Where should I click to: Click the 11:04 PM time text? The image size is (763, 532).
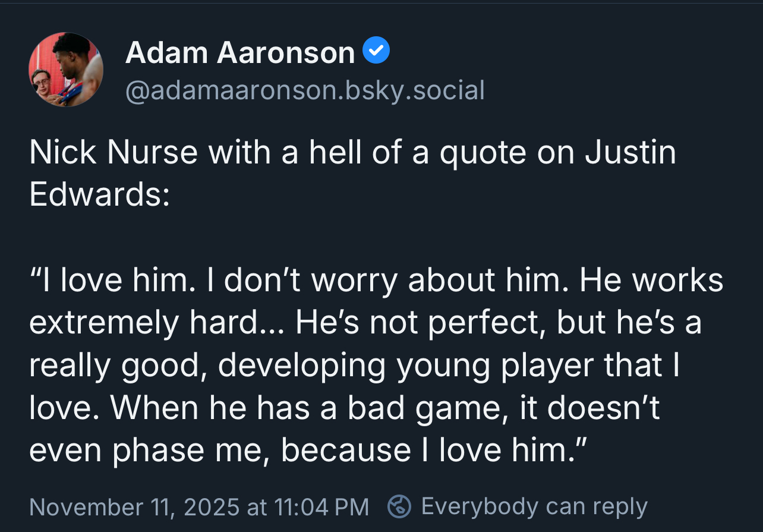click(x=321, y=507)
